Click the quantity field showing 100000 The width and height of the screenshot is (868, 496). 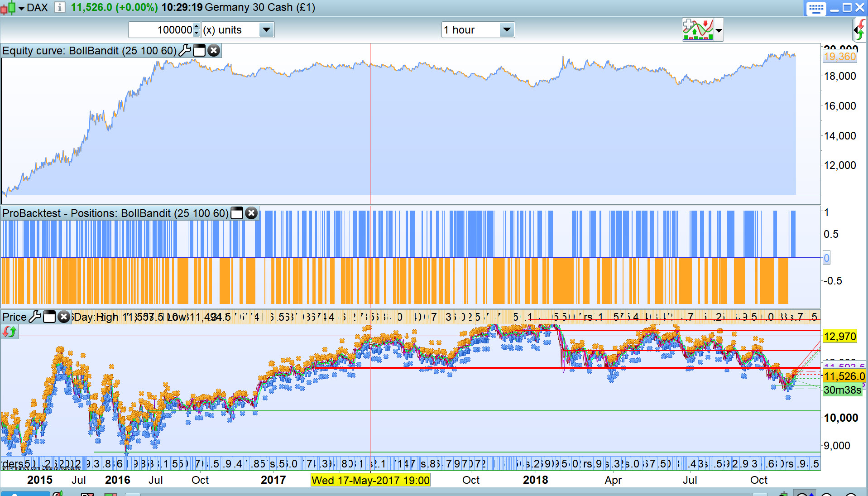coord(161,30)
